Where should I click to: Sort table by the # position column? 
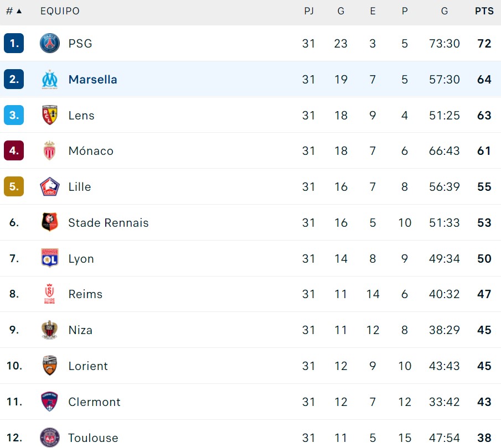click(x=14, y=11)
